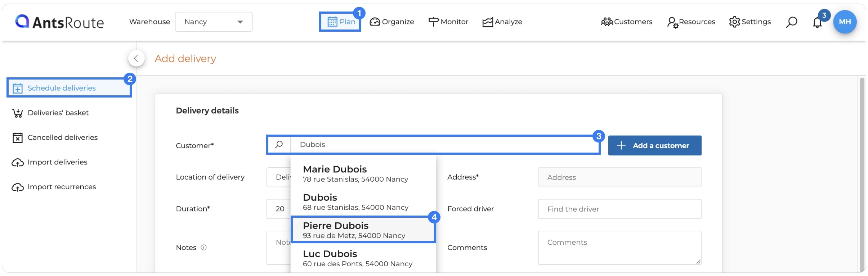Open Cancelled deliveries

[55, 137]
